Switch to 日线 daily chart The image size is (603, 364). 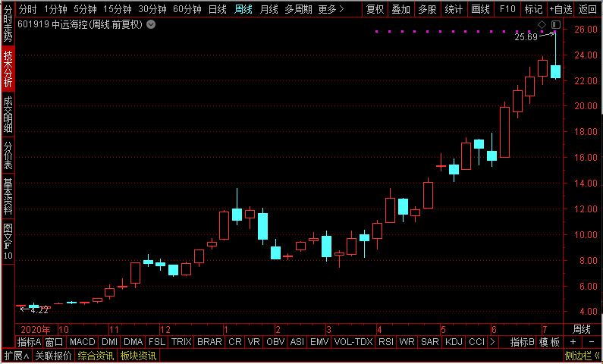pos(217,9)
